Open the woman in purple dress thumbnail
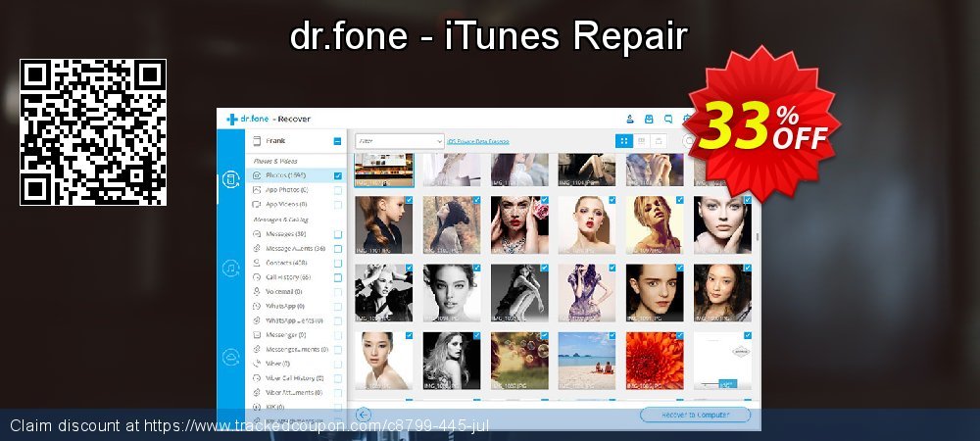Image resolution: width=980 pixels, height=441 pixels. (x=587, y=293)
